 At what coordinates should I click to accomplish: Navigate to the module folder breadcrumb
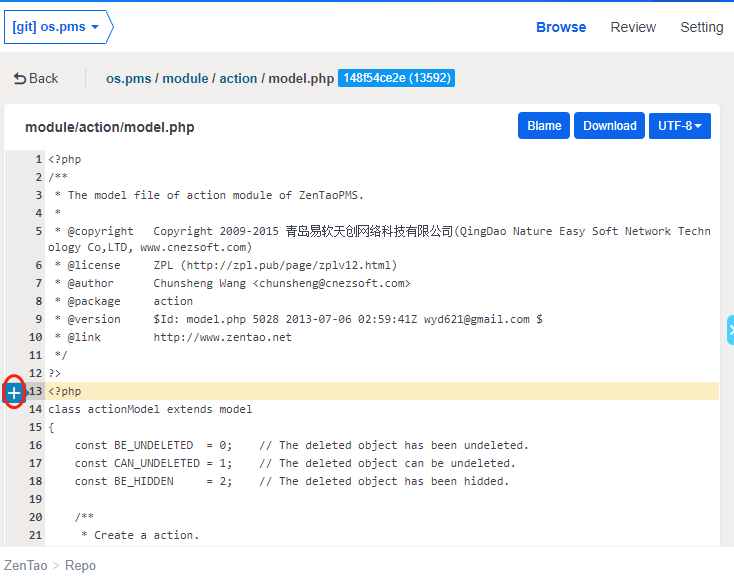tap(185, 78)
